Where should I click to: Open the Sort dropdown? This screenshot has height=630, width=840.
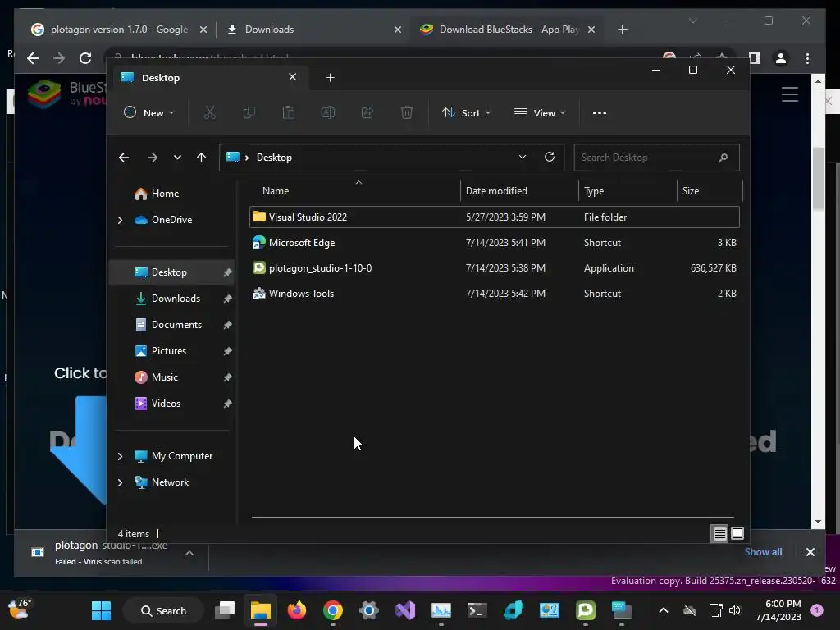click(x=466, y=113)
